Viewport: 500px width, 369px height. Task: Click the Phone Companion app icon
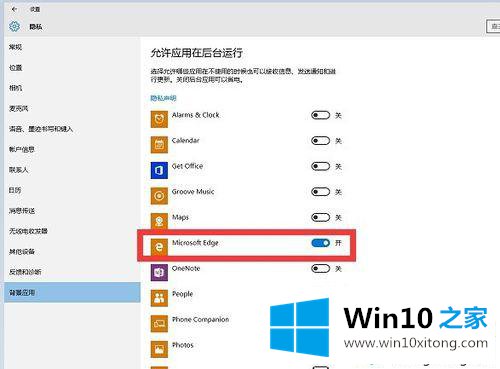[x=159, y=324]
